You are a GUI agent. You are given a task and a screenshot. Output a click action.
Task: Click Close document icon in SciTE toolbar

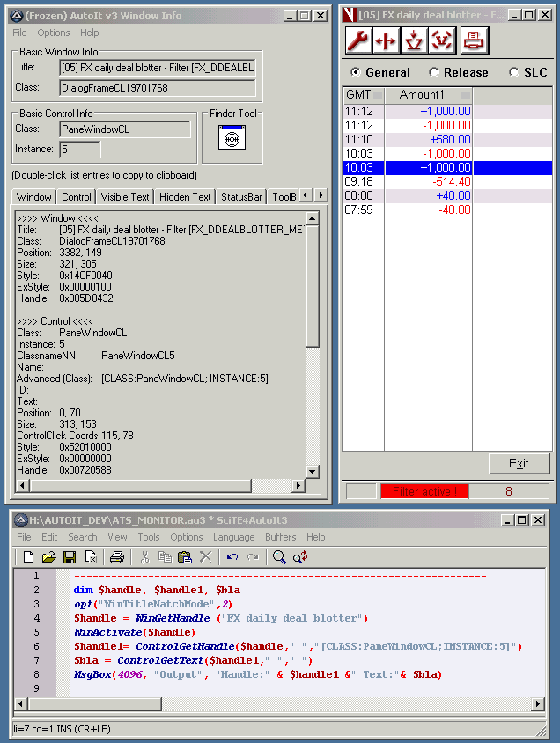[91, 557]
